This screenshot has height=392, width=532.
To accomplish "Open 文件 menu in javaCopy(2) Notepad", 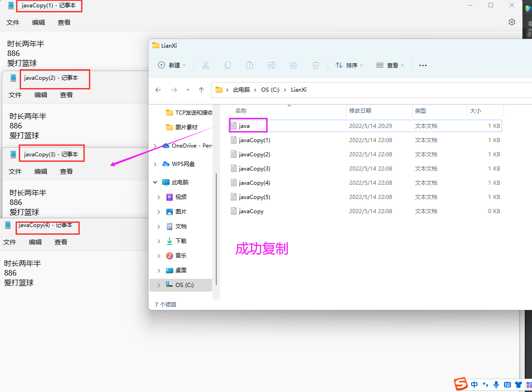I will pos(15,95).
